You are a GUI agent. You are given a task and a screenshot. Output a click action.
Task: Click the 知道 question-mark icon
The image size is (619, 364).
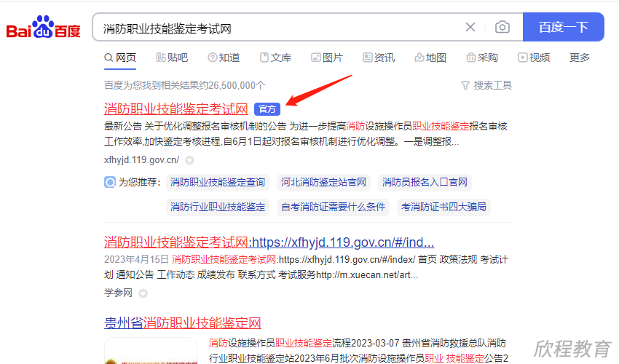(213, 58)
